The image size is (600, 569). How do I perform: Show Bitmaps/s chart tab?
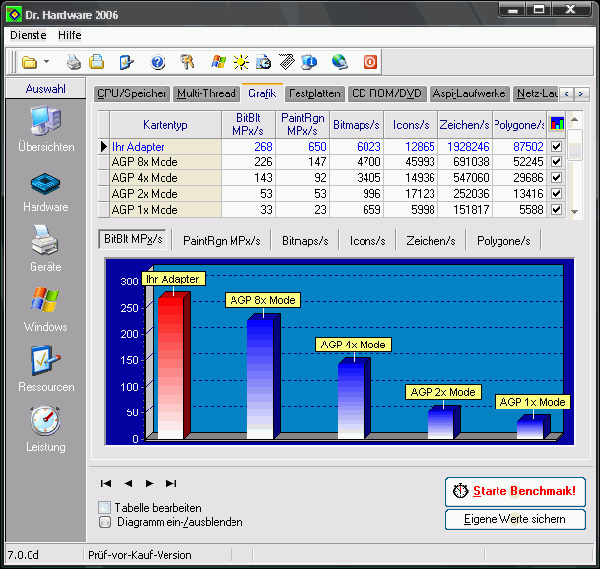click(305, 241)
